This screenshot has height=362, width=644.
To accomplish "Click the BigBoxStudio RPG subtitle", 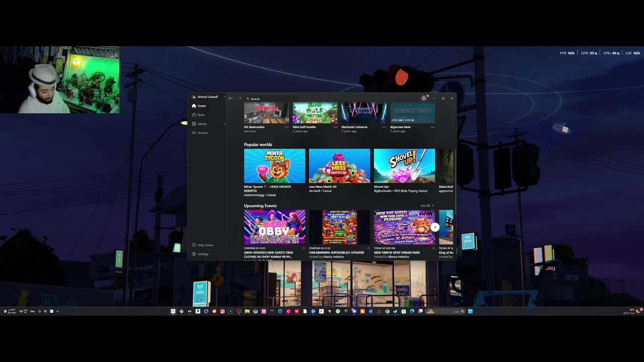I will [x=400, y=191].
